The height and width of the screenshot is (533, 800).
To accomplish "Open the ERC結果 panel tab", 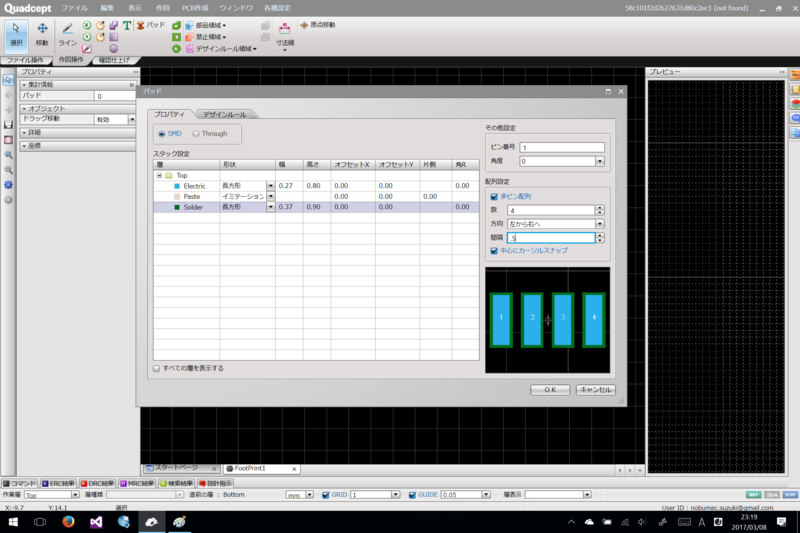I will (58, 484).
